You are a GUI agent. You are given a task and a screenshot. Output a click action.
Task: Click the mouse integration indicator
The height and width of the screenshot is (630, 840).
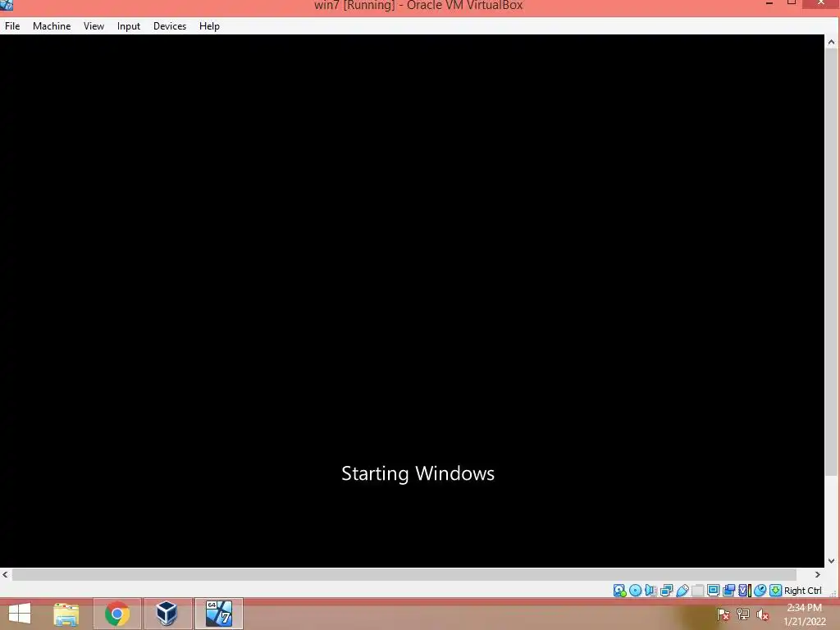[x=760, y=591]
